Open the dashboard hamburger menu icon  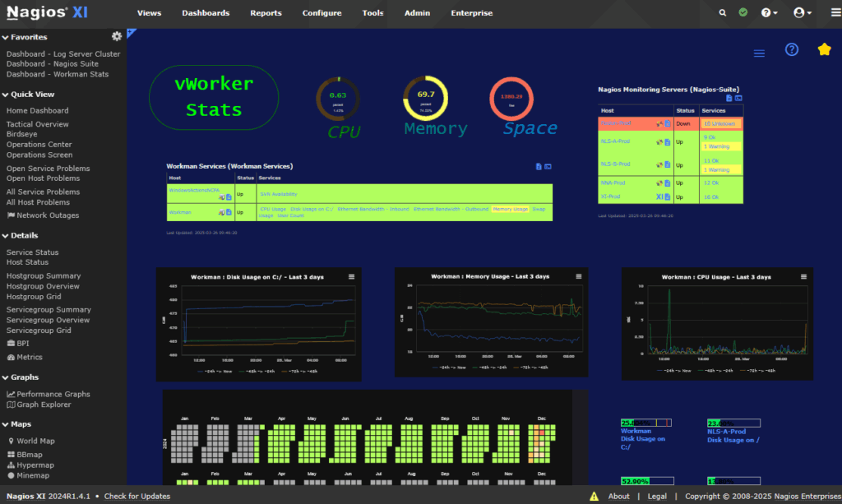tap(759, 53)
